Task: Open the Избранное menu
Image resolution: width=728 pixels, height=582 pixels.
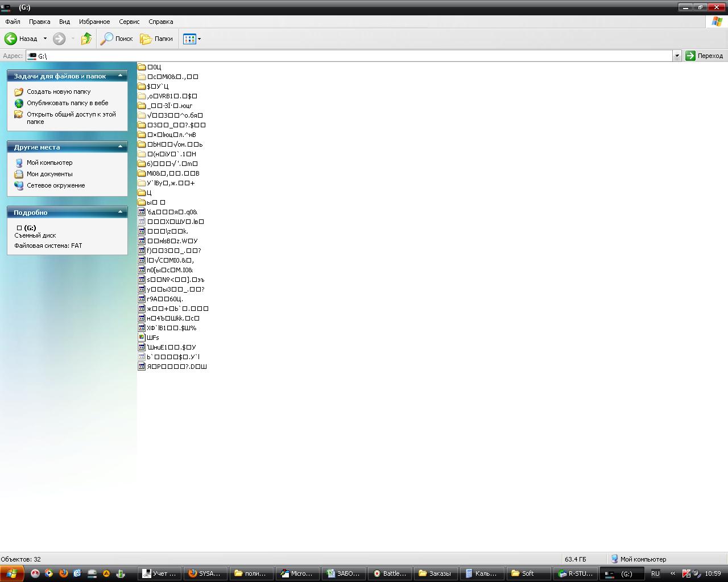Action: (x=94, y=22)
